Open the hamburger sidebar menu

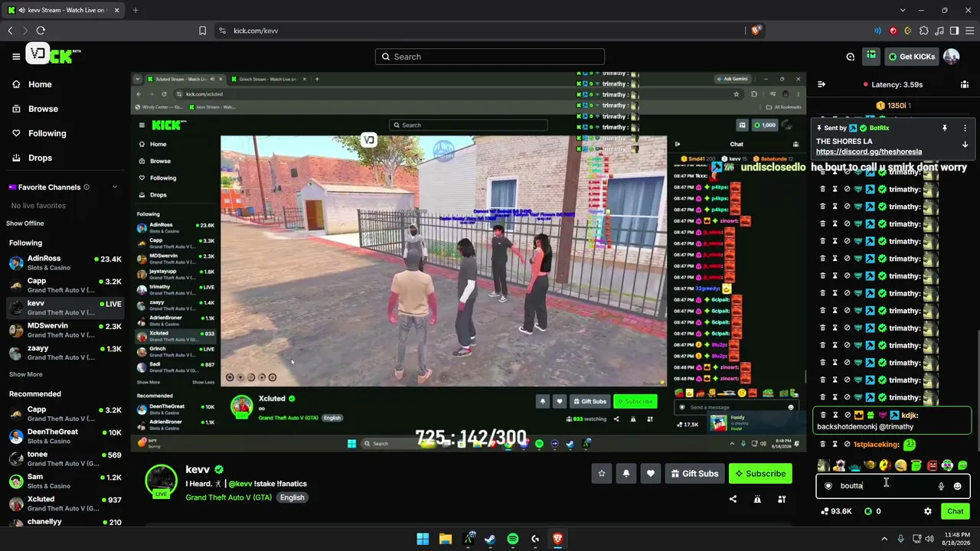16,56
